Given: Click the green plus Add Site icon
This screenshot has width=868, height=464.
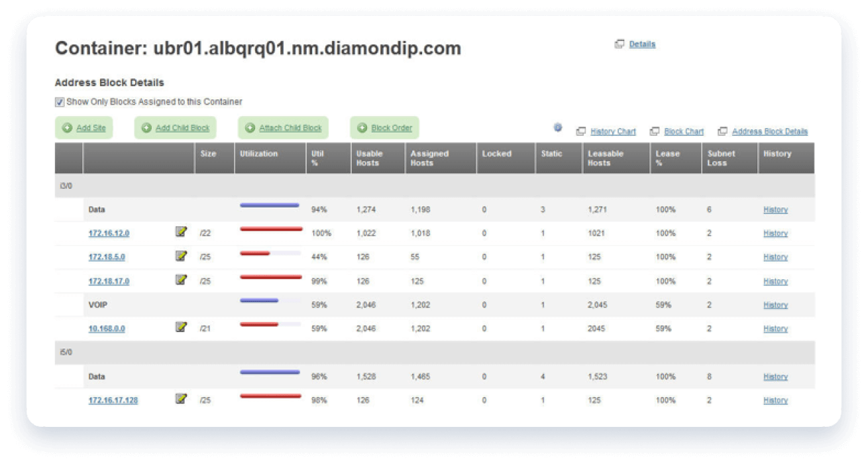Looking at the screenshot, I should pos(67,128).
